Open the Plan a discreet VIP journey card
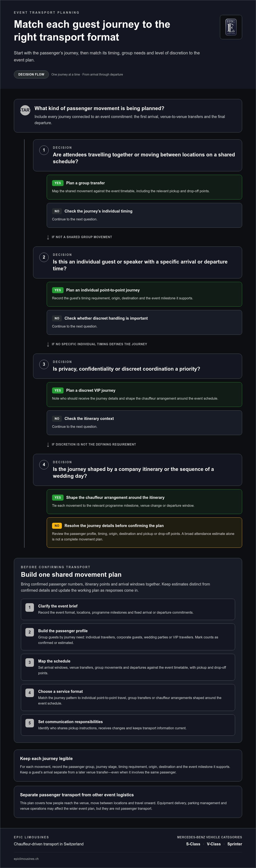 tap(144, 394)
